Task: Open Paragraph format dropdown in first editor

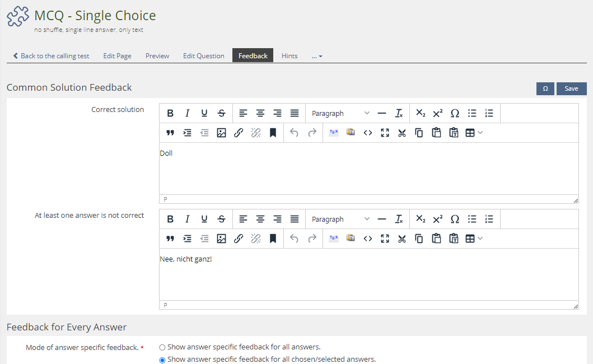Action: point(340,113)
